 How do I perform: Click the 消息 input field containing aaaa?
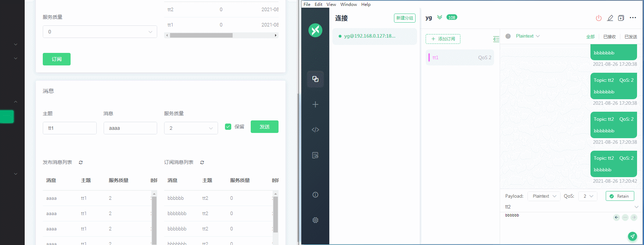(x=130, y=128)
